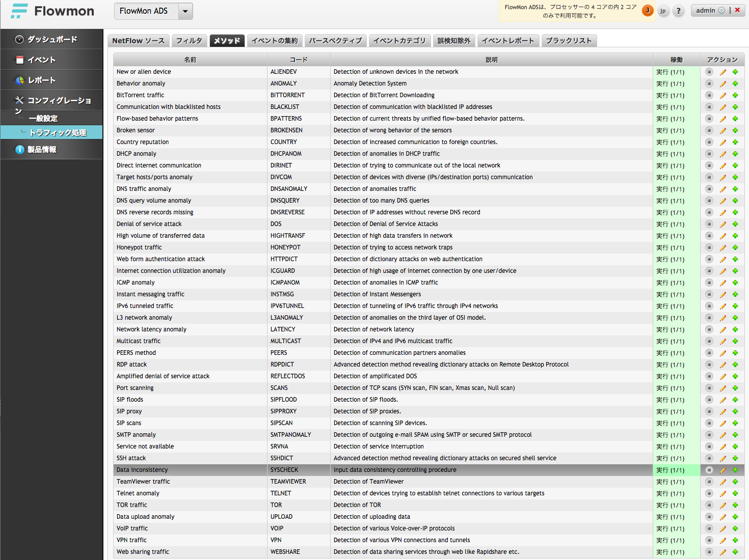Switch to the NetFlow ソース tab

tap(138, 41)
